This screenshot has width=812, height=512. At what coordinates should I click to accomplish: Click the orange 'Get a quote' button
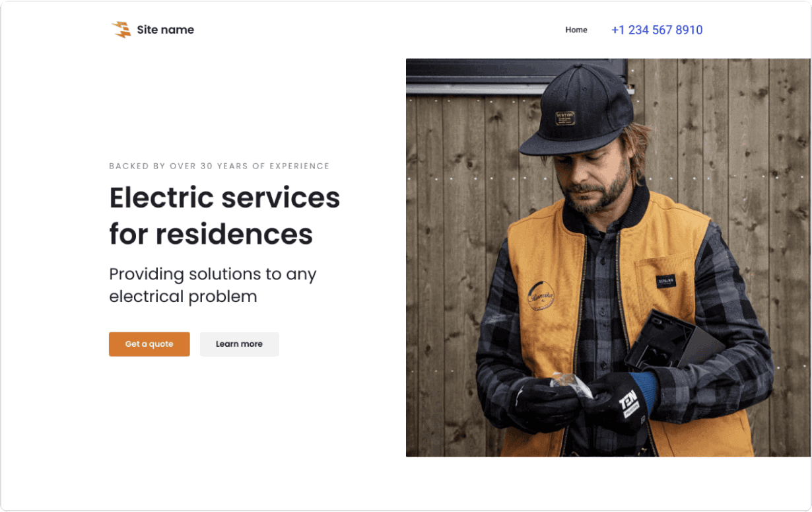tap(149, 344)
